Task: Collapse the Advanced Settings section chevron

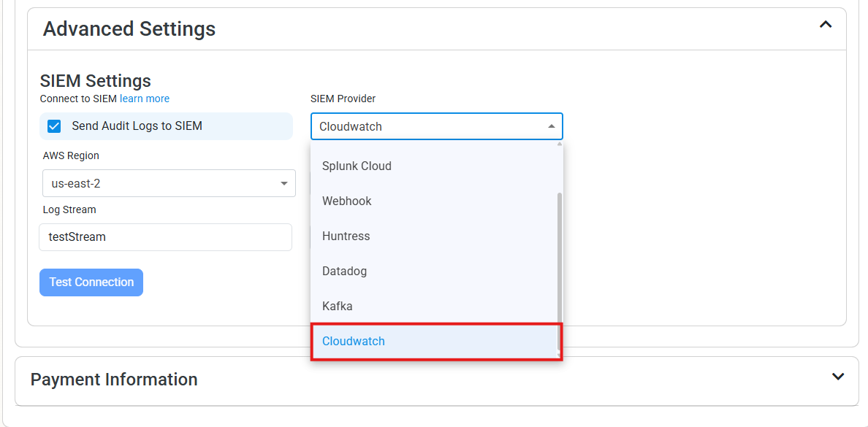Action: pyautogui.click(x=825, y=24)
